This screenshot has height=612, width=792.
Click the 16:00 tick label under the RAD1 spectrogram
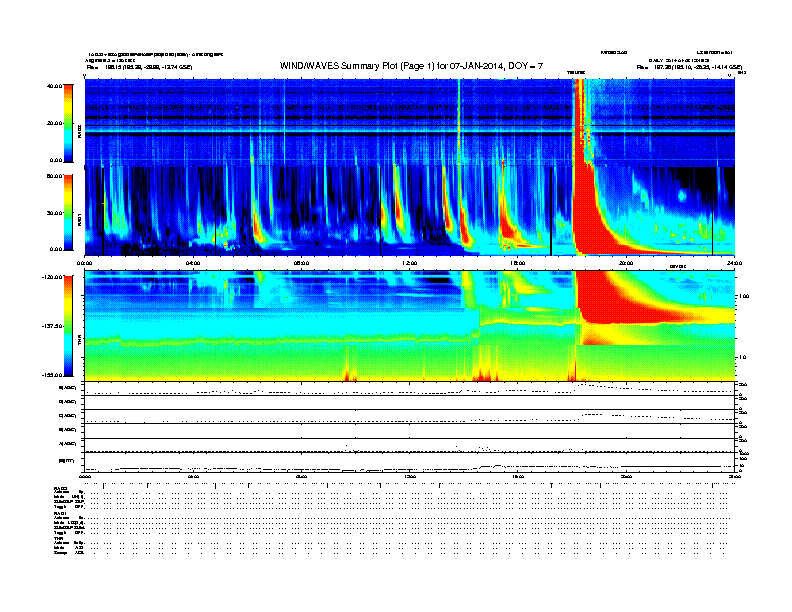tap(518, 263)
